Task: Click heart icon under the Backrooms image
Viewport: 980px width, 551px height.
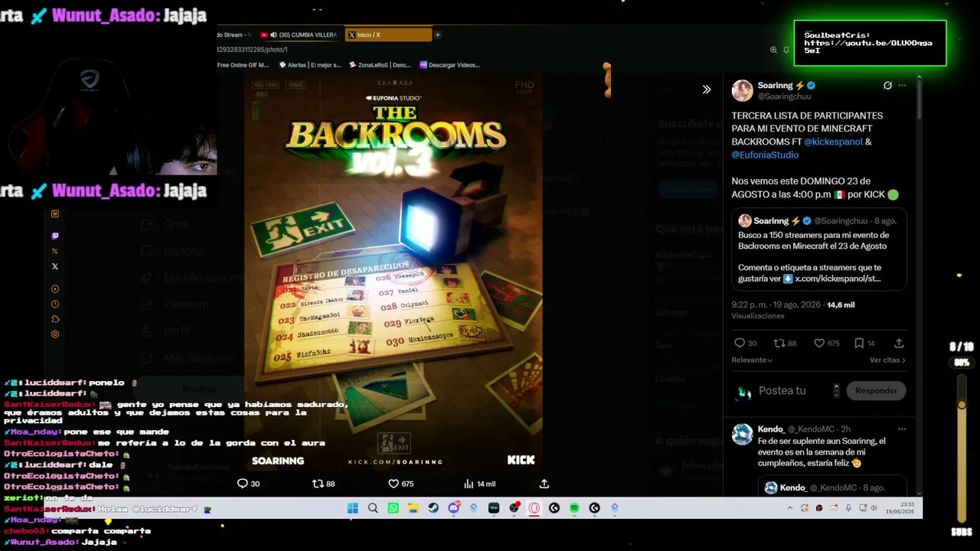Action: pos(394,484)
